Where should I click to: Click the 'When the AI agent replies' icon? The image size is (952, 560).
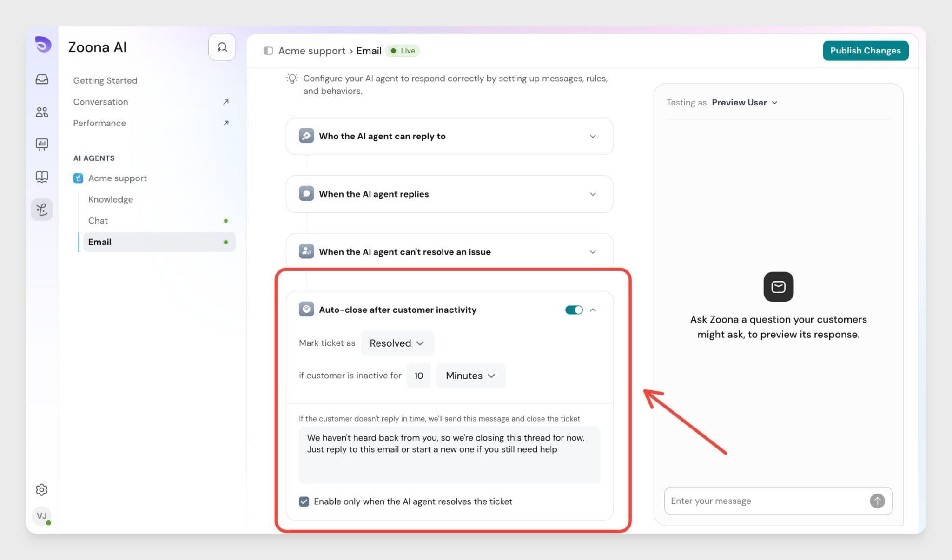(306, 194)
